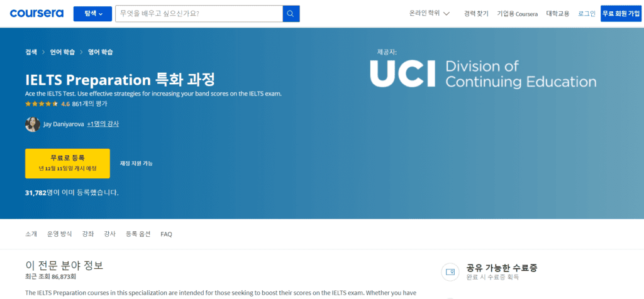Click the magnifier search button
The width and height of the screenshot is (644, 299).
[x=291, y=14]
